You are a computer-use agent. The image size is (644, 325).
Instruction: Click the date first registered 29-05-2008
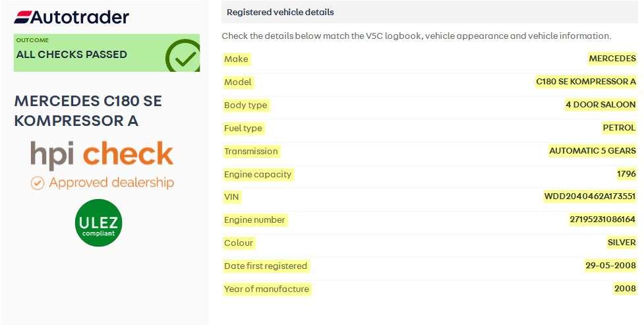pos(610,266)
